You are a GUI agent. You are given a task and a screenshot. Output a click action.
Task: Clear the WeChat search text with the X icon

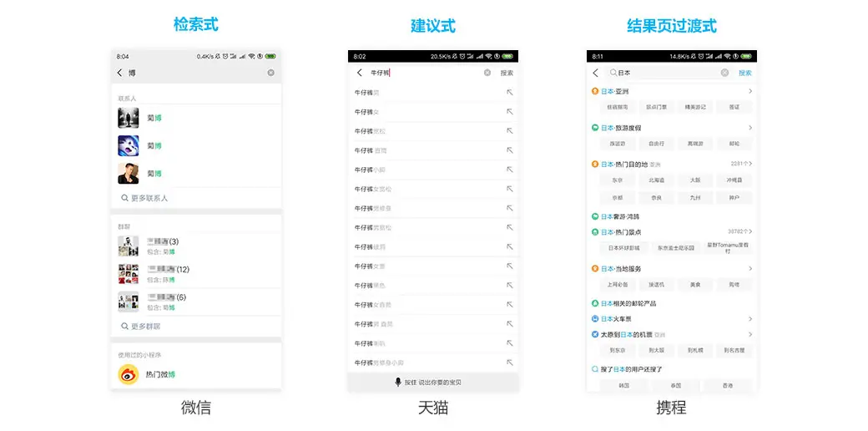pos(270,73)
